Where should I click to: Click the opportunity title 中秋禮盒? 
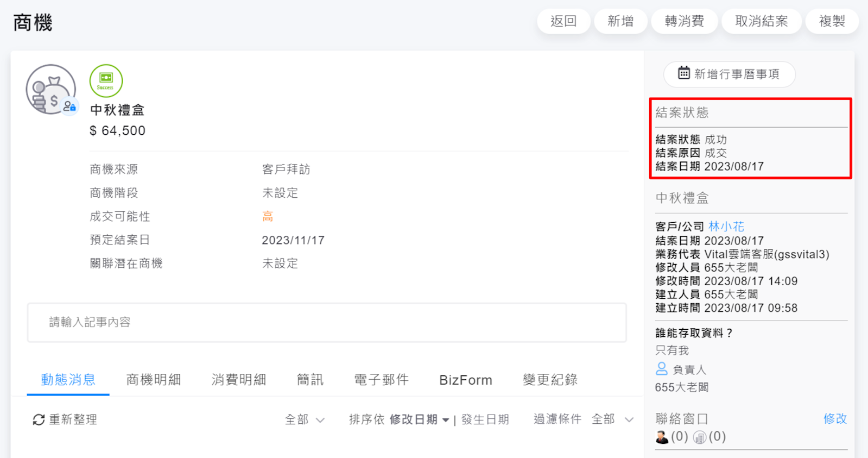(x=117, y=110)
